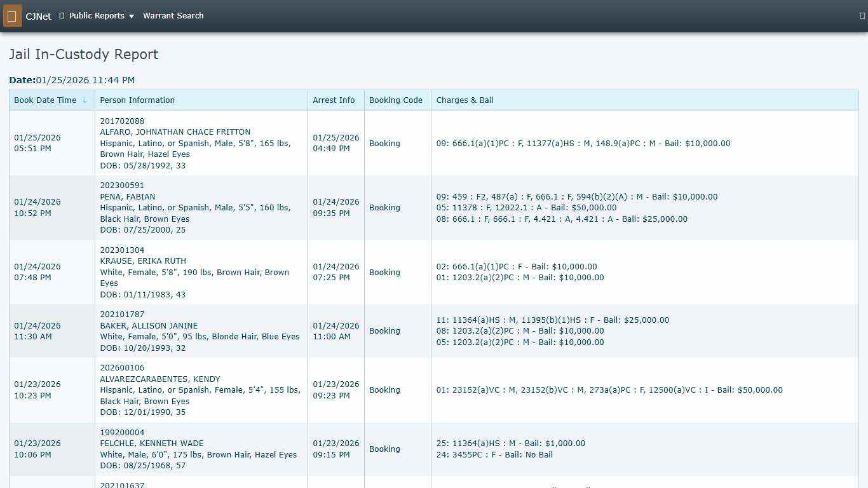
Task: Sort by the Booking Code column header
Action: (395, 100)
